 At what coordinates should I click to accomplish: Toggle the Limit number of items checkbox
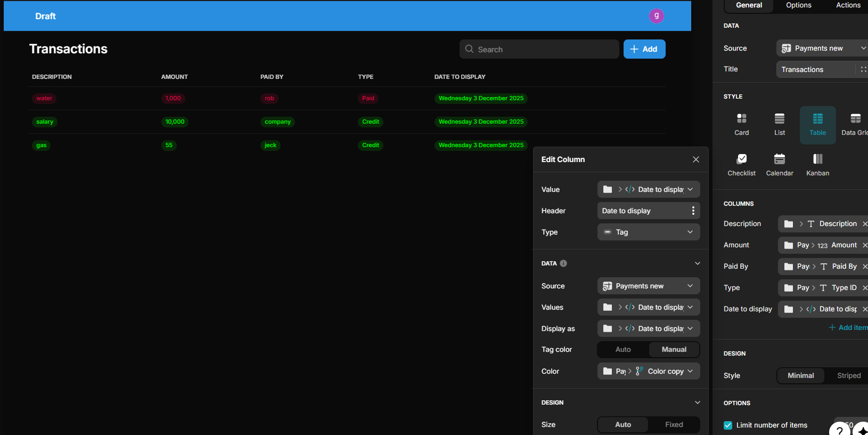pos(728,425)
